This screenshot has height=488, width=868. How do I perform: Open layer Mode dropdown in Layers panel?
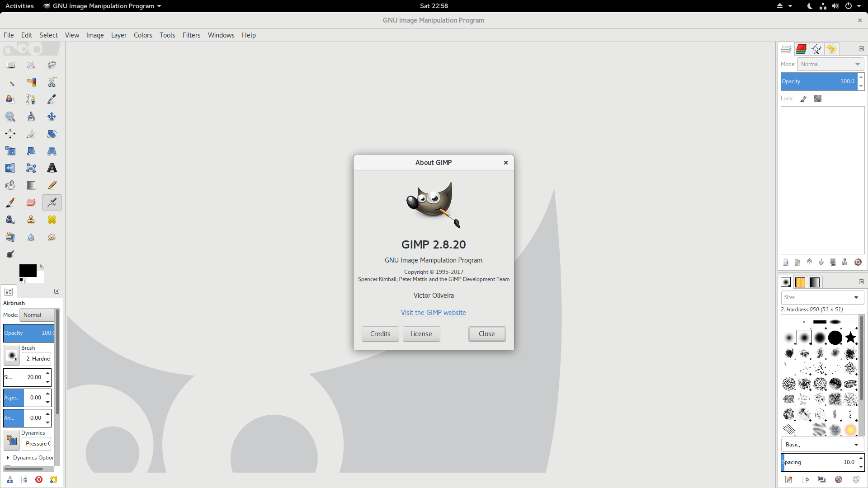click(x=830, y=64)
